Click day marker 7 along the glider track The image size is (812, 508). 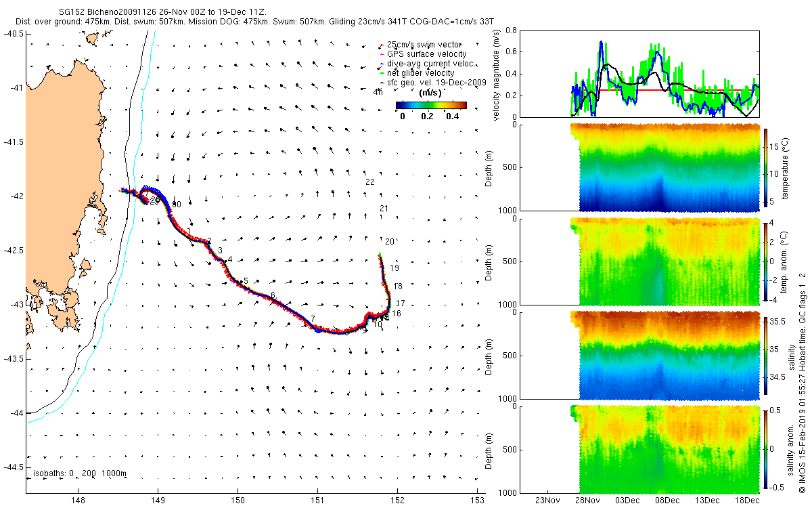(x=313, y=318)
